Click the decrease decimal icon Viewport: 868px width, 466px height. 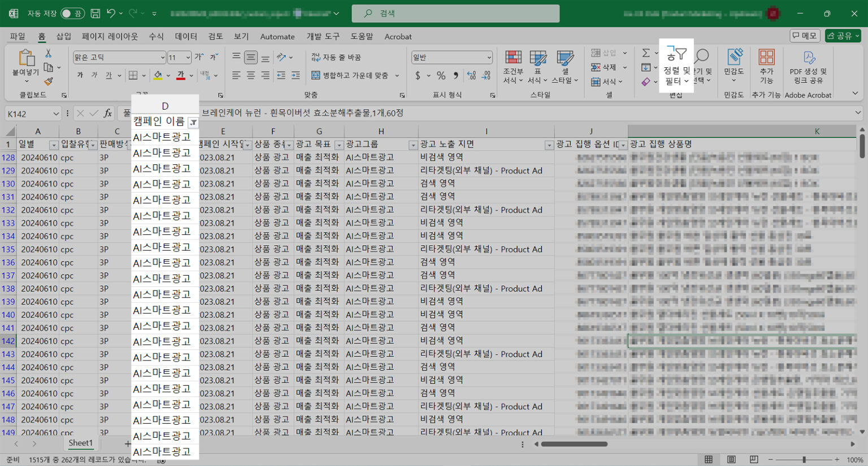pos(486,75)
